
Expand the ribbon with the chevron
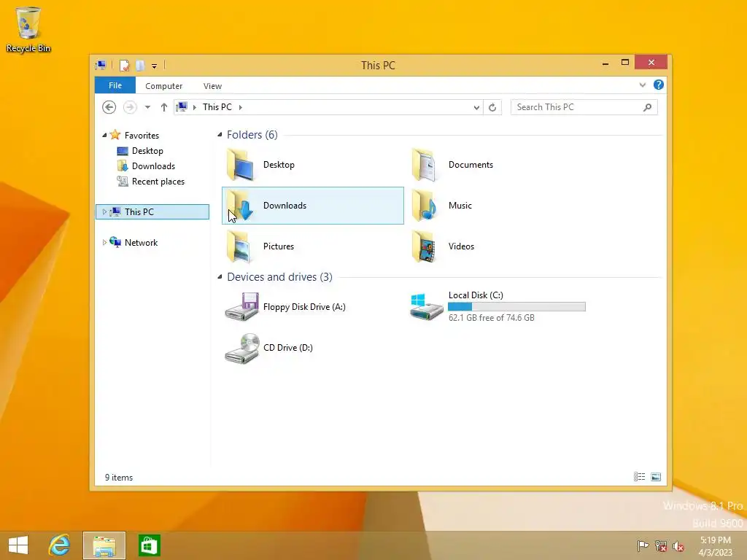642,85
